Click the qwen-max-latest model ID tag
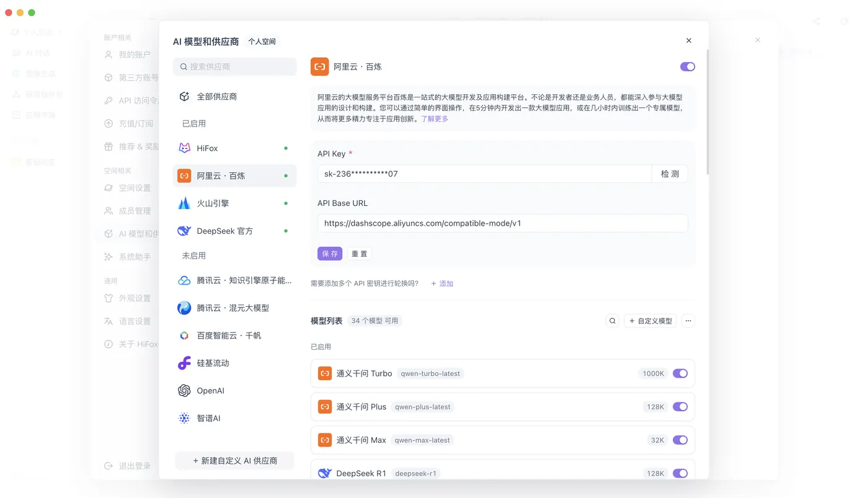This screenshot has height=498, width=868. (x=422, y=440)
